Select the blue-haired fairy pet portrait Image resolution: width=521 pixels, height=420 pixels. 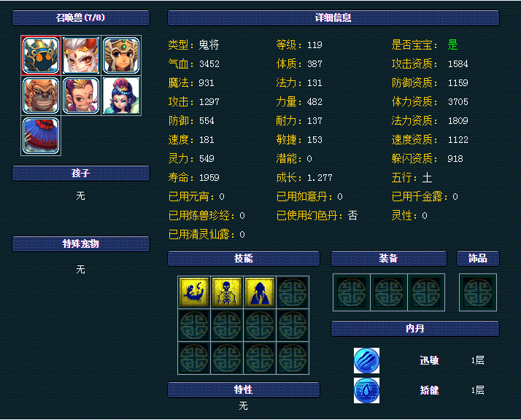click(x=121, y=96)
